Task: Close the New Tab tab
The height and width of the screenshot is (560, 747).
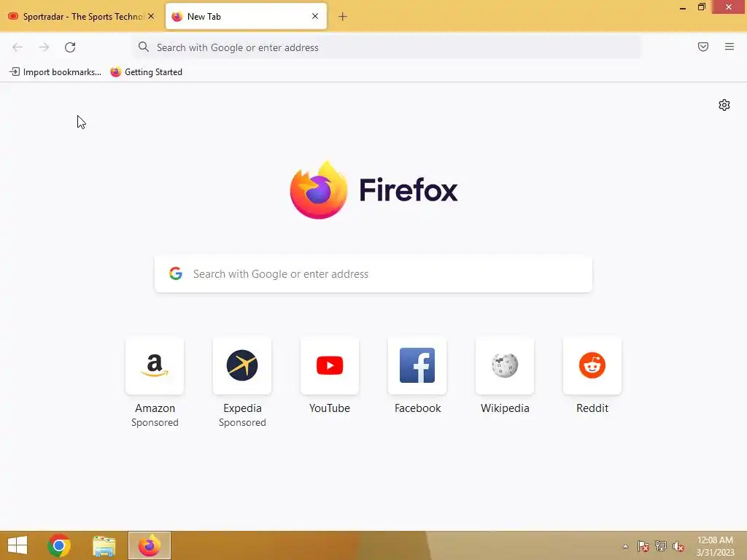Action: pyautogui.click(x=315, y=16)
